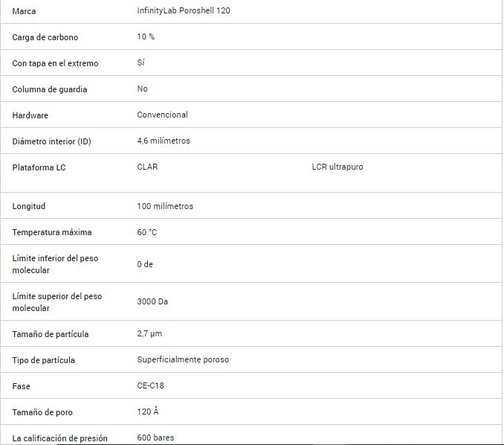Image resolution: width=504 pixels, height=445 pixels.
Task: Click the Columna de guardia label
Action: [50, 89]
